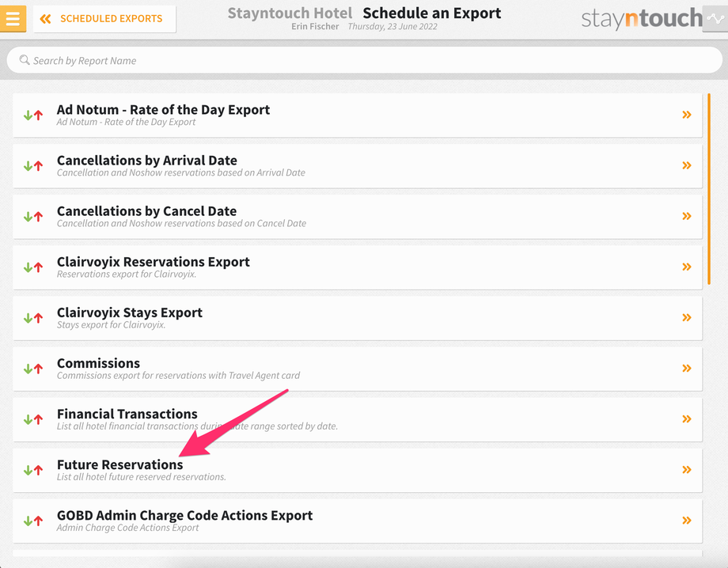Expand Clairvoyix Reservations Export chevron
Image resolution: width=728 pixels, height=568 pixels.
687,267
